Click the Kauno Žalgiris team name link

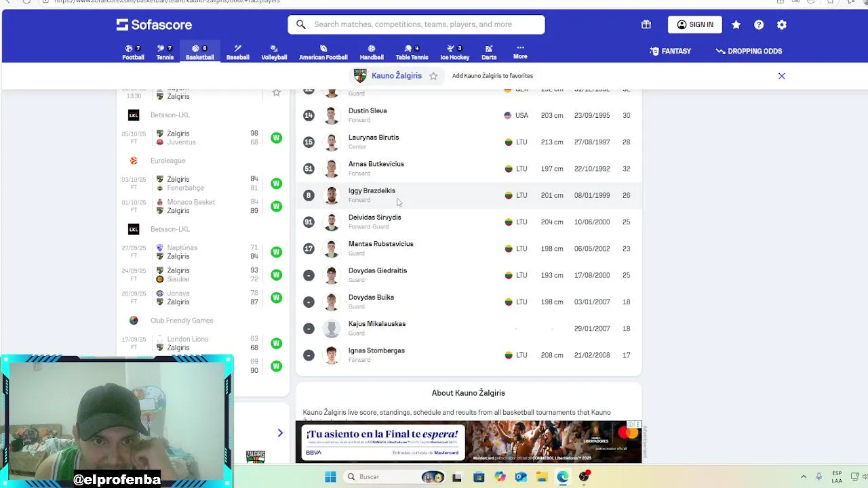pos(397,76)
